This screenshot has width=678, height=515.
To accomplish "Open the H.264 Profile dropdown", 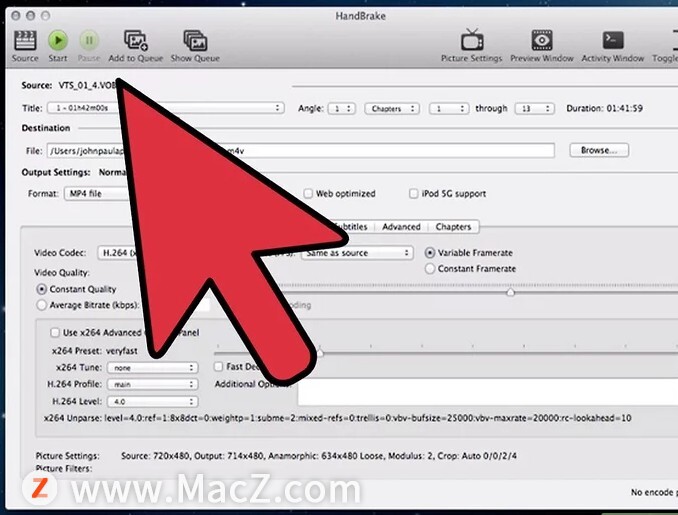I will point(153,384).
